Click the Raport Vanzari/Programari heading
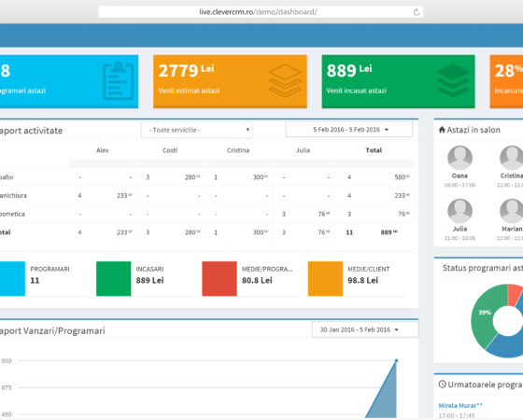The image size is (523, 420). pyautogui.click(x=52, y=331)
